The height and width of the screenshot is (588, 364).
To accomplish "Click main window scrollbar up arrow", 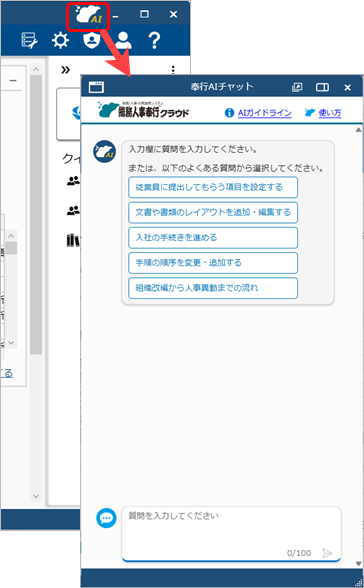I will (x=36, y=69).
